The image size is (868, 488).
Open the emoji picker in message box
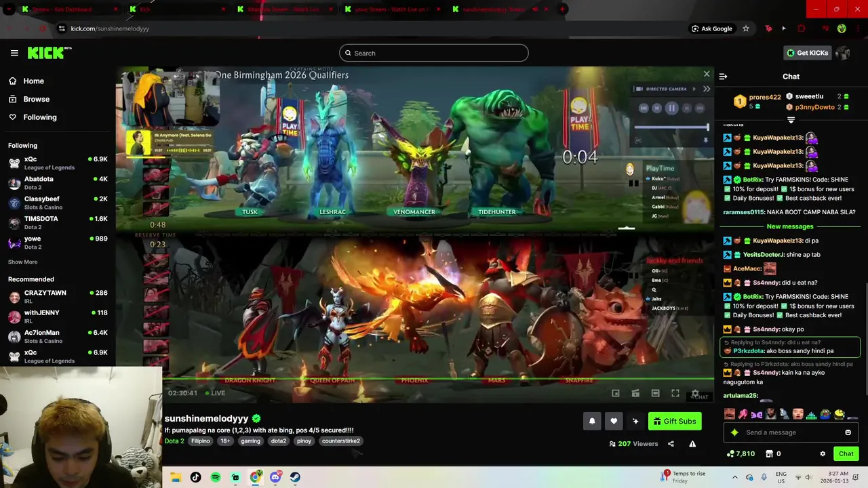[x=848, y=432]
